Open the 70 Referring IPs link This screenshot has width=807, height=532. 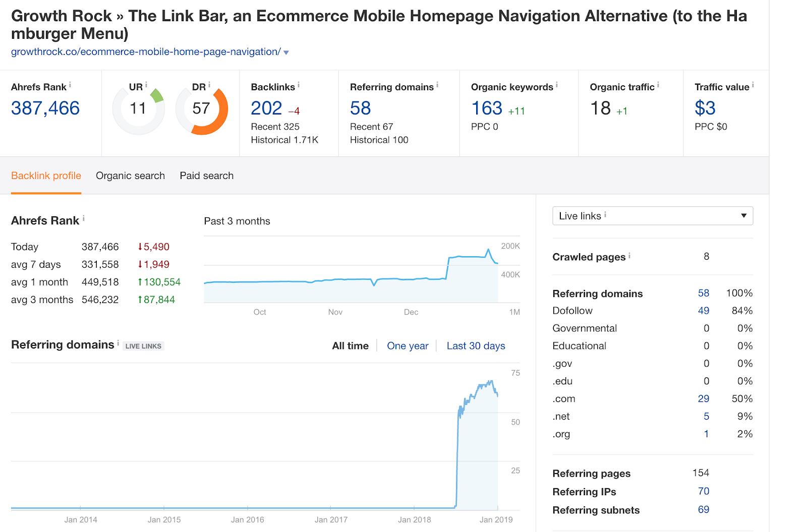tap(704, 491)
